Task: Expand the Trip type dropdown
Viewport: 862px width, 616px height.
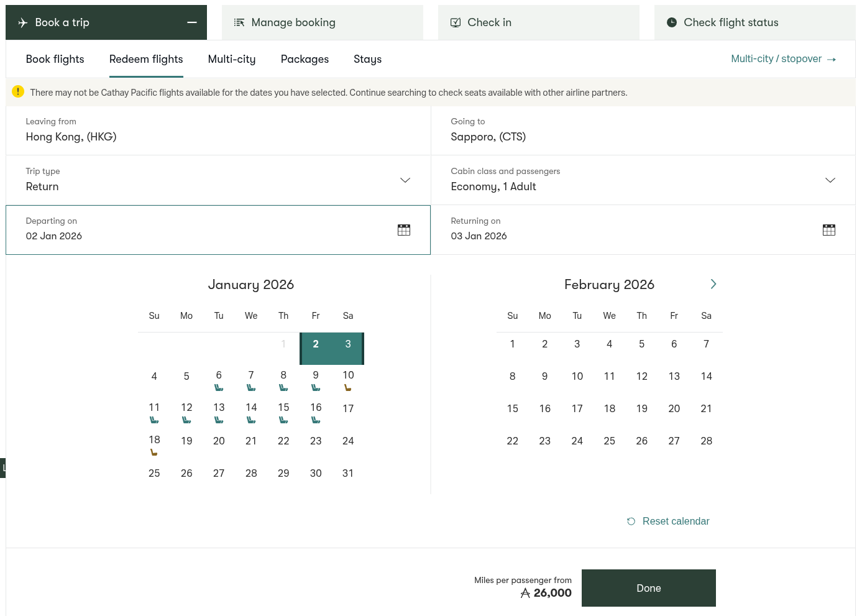Action: (x=405, y=180)
